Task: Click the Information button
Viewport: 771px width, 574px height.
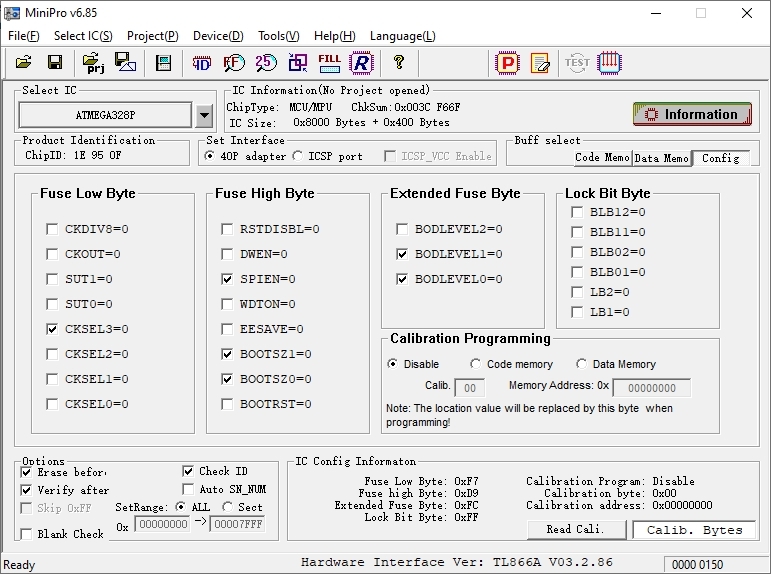Action: click(692, 114)
